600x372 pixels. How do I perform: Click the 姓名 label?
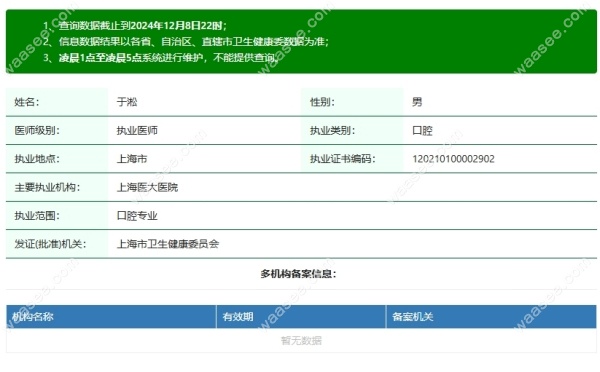(27, 102)
